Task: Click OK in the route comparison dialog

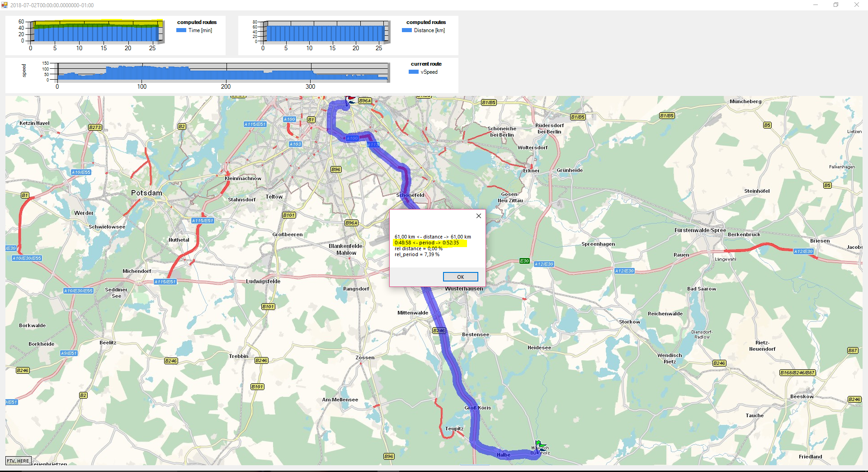Action: coord(460,277)
